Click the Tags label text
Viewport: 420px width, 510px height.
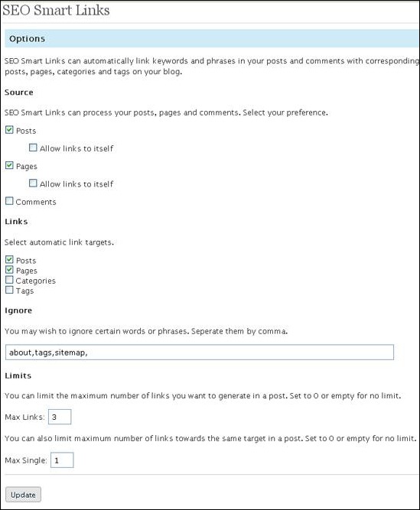pyautogui.click(x=24, y=291)
